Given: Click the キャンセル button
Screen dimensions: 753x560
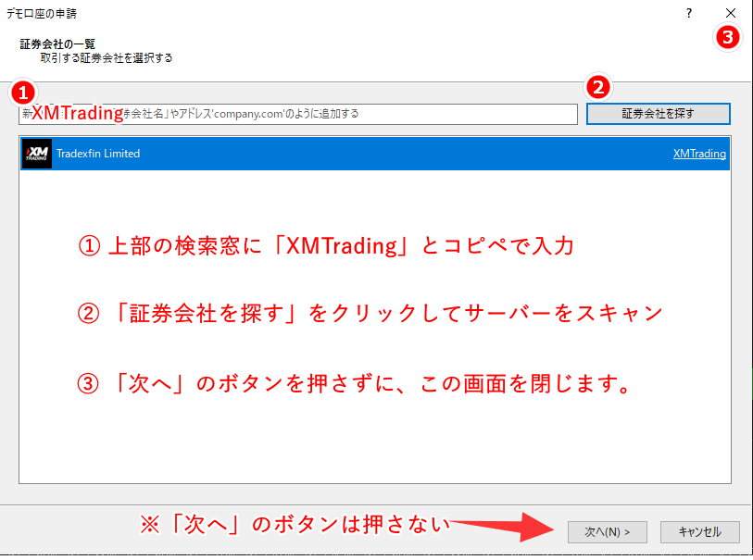Looking at the screenshot, I should [x=699, y=531].
